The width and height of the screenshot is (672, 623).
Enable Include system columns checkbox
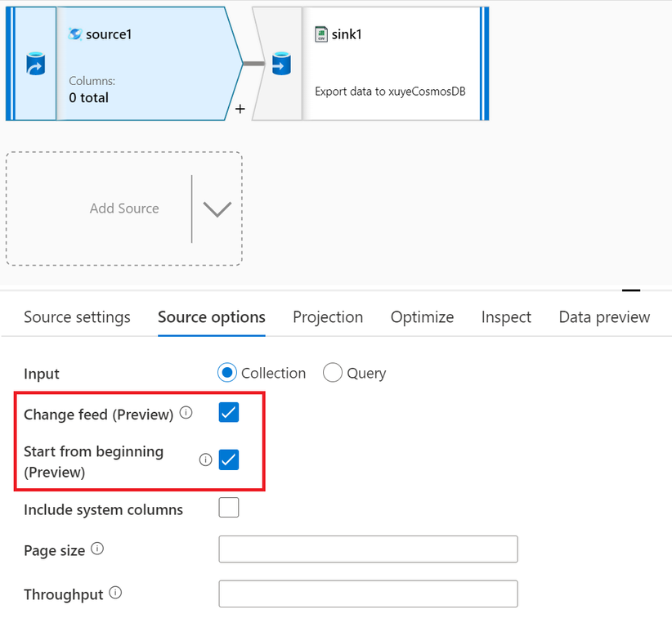[x=229, y=509]
